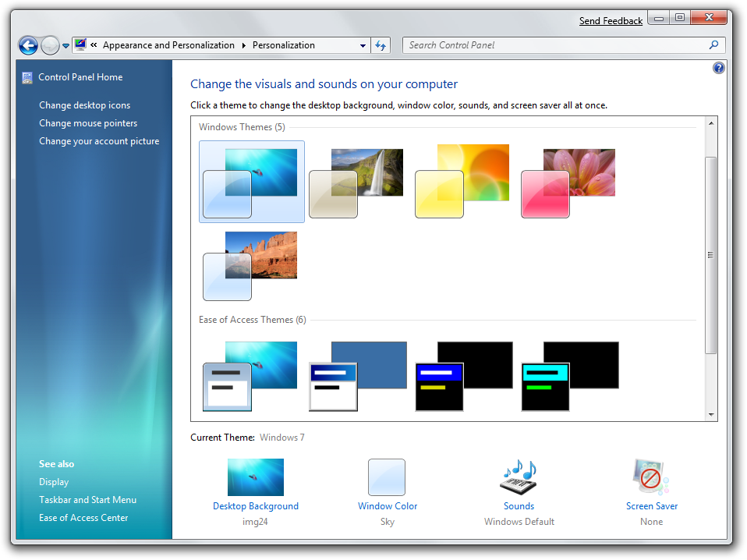Open Change desktop icons
The height and width of the screenshot is (560, 747).
[85, 105]
